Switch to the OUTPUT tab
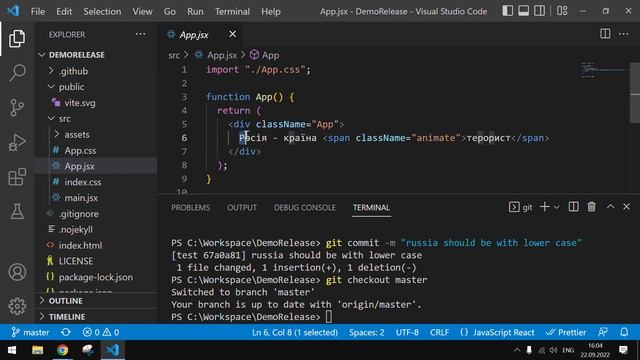Viewport: 640px width, 360px height. tap(242, 207)
